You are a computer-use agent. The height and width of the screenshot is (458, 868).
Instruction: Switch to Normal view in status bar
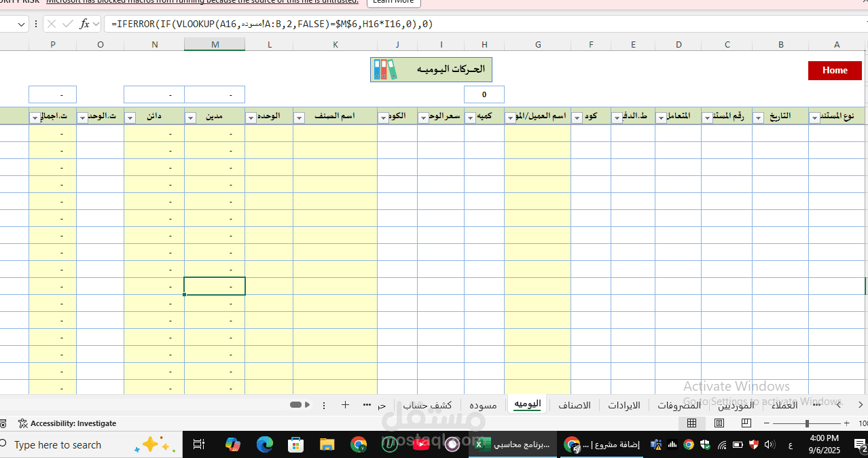coord(691,423)
